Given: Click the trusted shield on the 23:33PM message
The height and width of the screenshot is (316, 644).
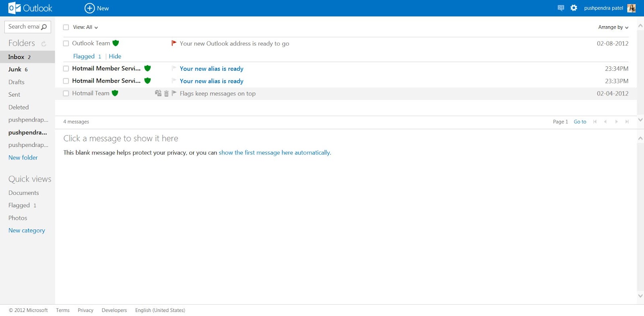Looking at the screenshot, I should pos(147,81).
